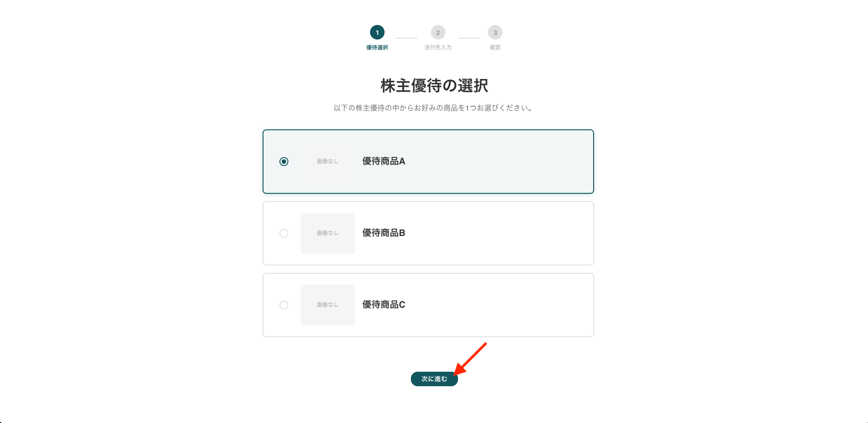Image resolution: width=868 pixels, height=423 pixels.
Task: Click the instruction text below the heading
Action: point(434,108)
